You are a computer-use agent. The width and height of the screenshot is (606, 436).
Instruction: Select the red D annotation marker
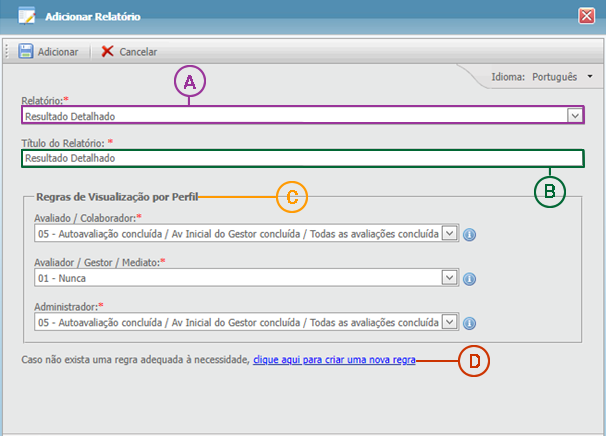coord(473,359)
